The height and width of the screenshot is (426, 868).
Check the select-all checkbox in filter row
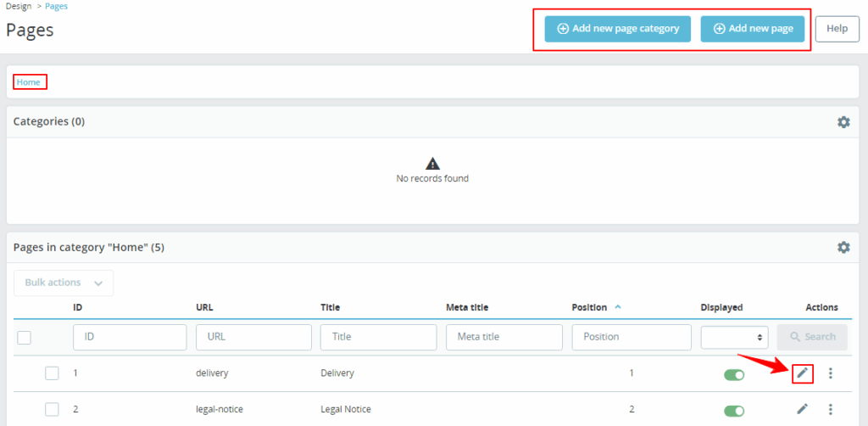coord(25,338)
